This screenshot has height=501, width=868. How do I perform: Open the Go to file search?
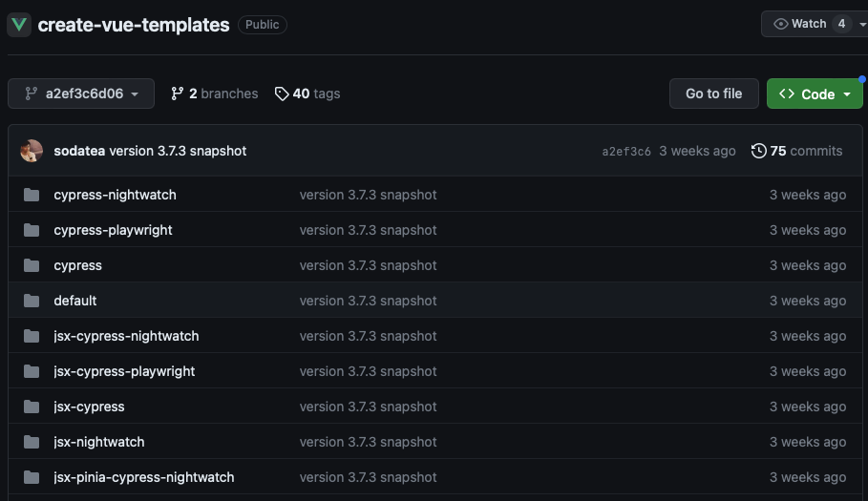pyautogui.click(x=713, y=94)
